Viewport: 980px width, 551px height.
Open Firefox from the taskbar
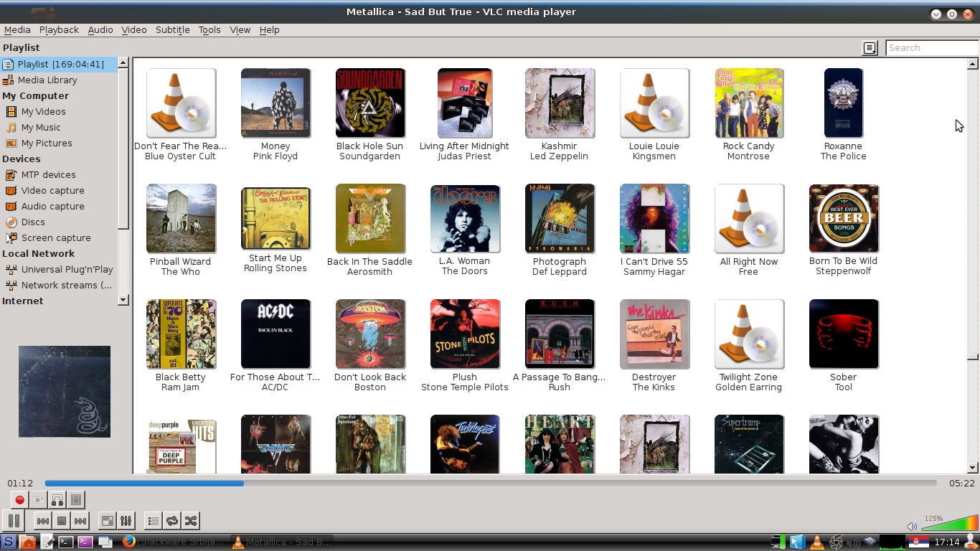[x=129, y=542]
